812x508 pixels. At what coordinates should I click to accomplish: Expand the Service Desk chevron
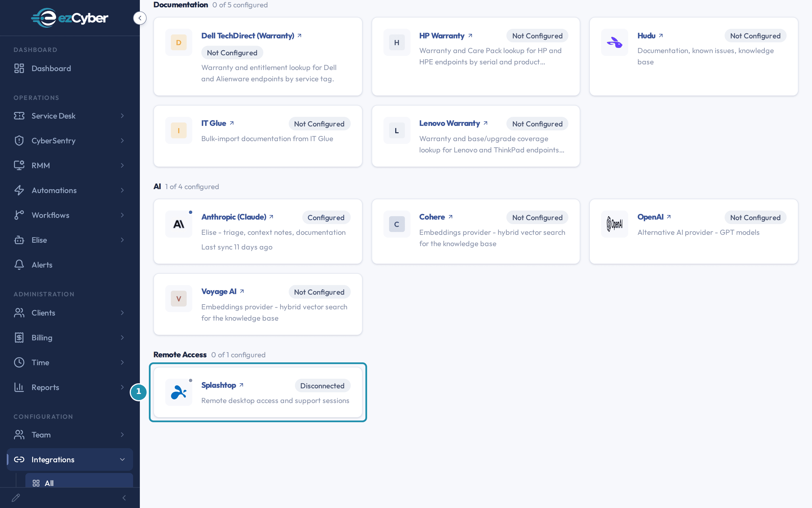122,116
